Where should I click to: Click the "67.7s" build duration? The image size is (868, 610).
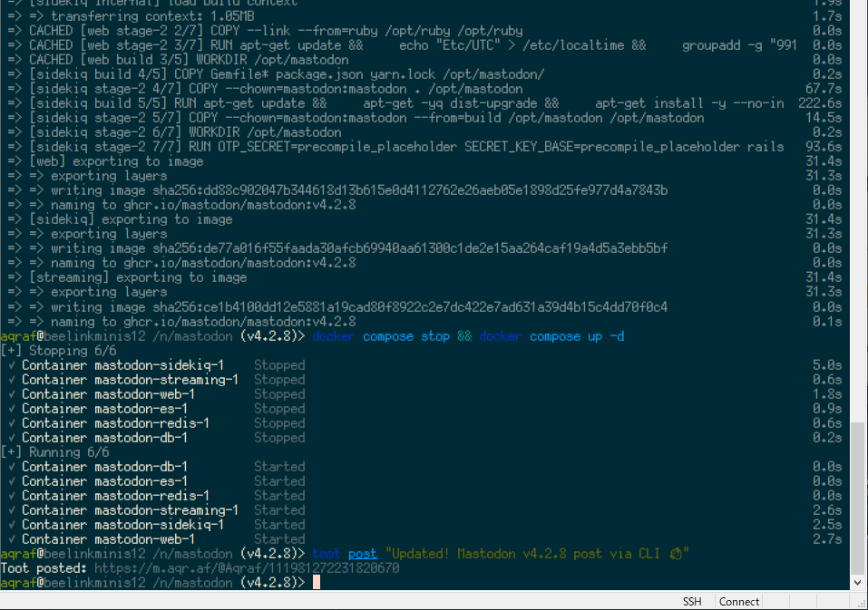[824, 89]
